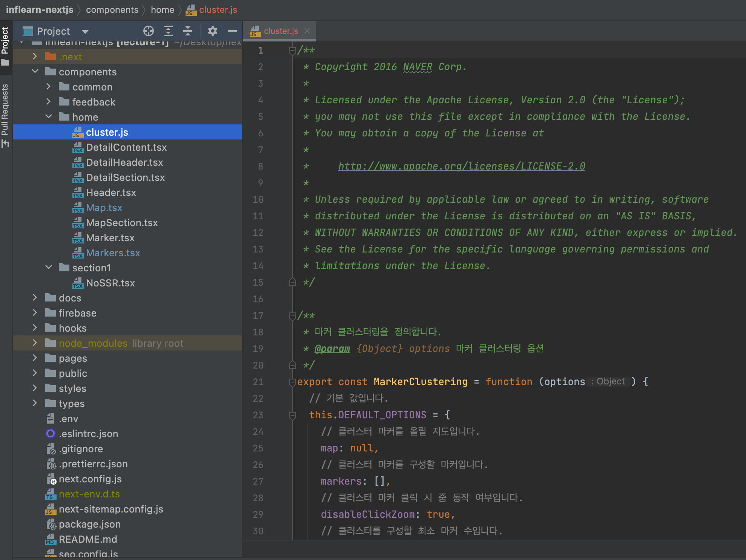Expand the public folder
This screenshot has width=746, height=560.
tap(35, 373)
